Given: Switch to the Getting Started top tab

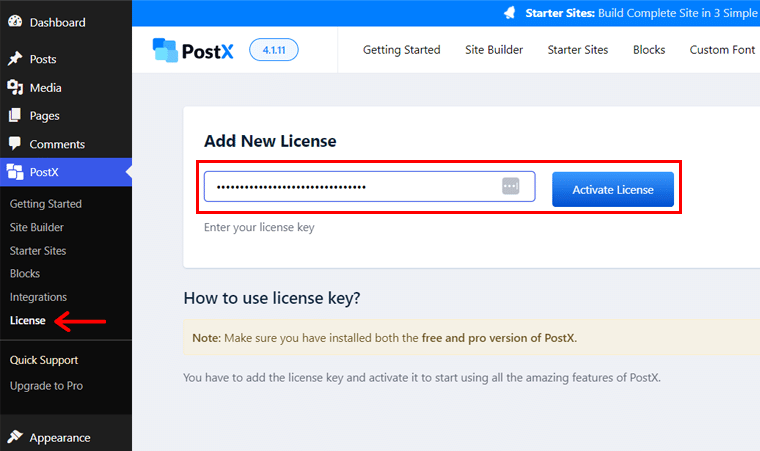Looking at the screenshot, I should tap(401, 50).
